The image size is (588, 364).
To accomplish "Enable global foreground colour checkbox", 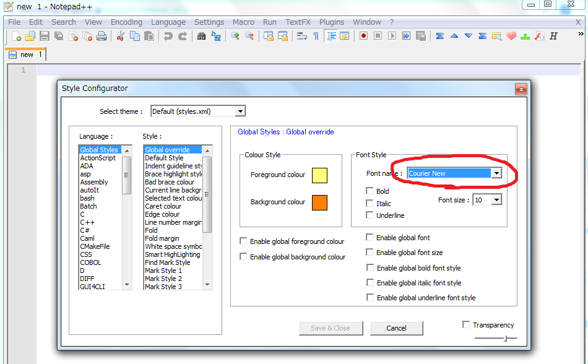I will pos(243,241).
